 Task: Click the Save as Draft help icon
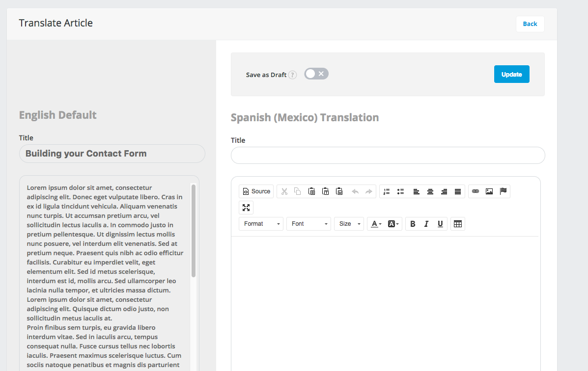pyautogui.click(x=292, y=75)
